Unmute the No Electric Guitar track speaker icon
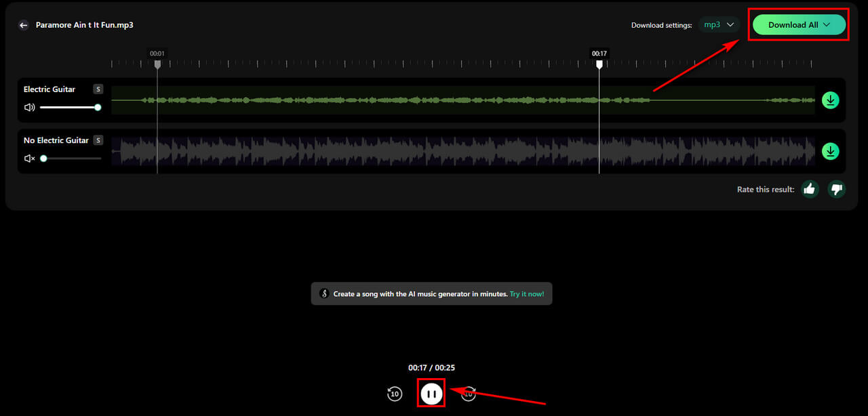 pos(29,159)
